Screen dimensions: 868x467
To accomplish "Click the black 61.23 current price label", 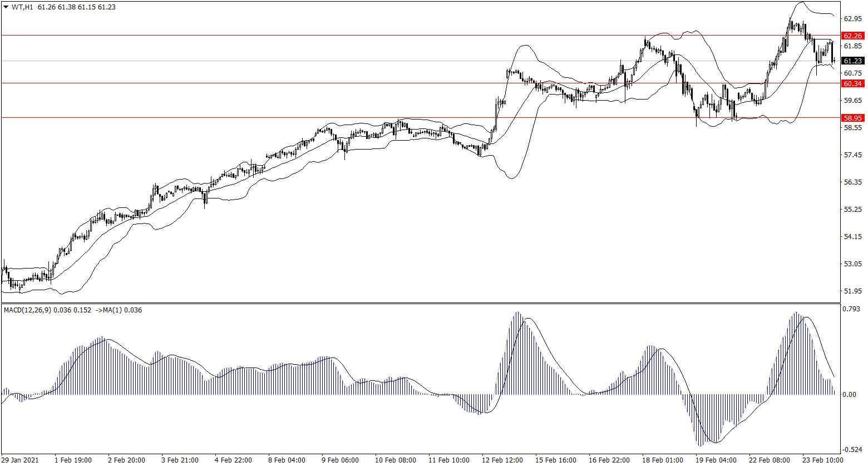I will 852,61.
